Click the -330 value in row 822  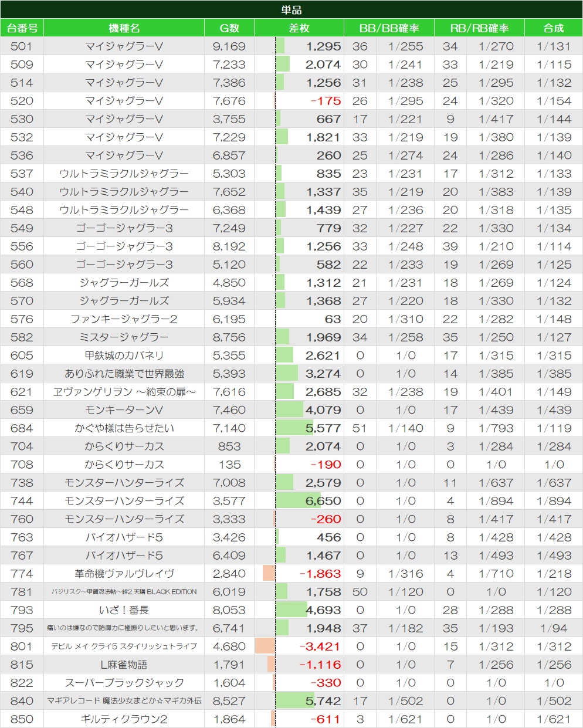point(326,683)
